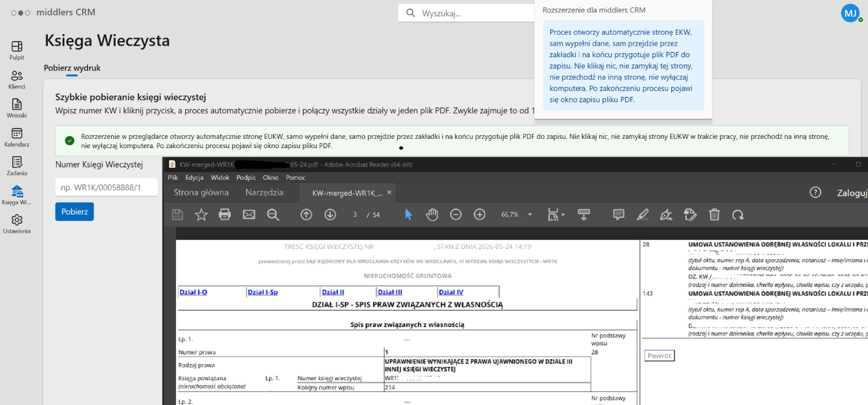Click Zaloguj in Acrobat
This screenshot has width=868, height=405.
coord(852,193)
